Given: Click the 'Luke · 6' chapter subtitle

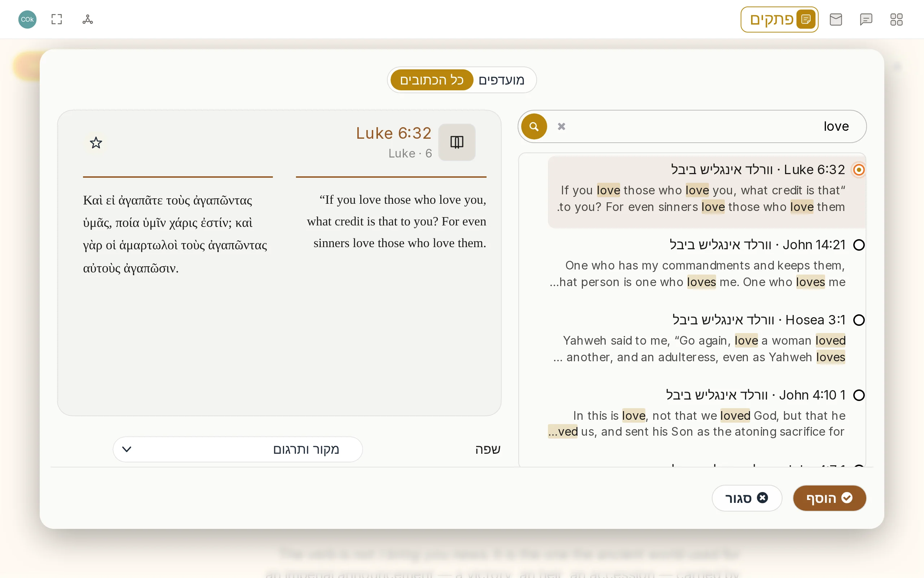Looking at the screenshot, I should pyautogui.click(x=410, y=153).
